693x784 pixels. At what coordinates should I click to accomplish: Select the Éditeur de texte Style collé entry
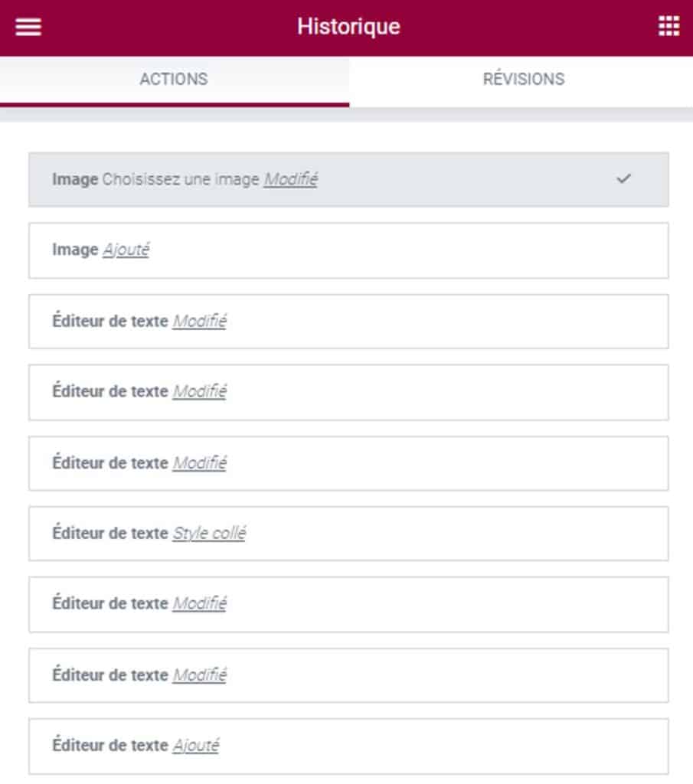(345, 534)
